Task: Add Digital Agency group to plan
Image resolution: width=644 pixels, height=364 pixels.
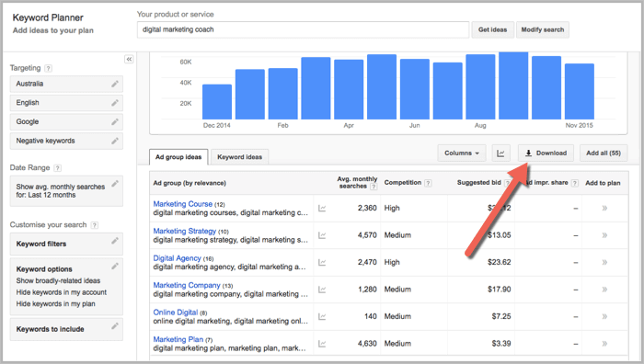Action: 604,262
